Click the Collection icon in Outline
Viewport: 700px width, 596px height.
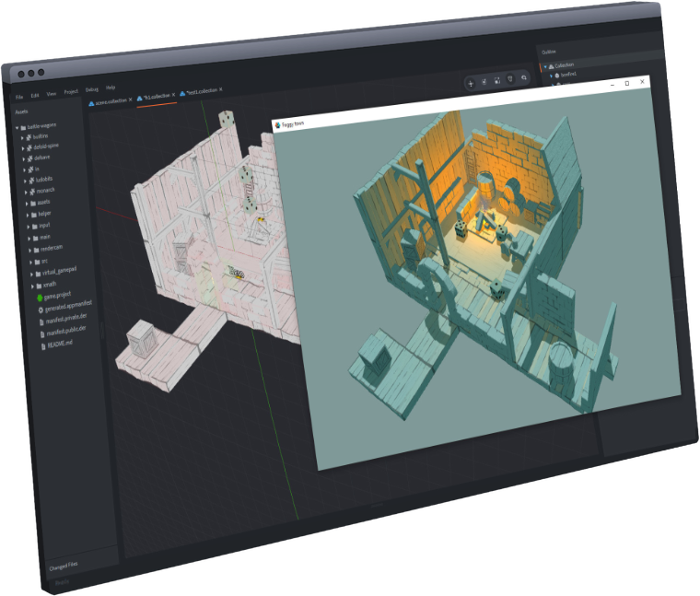tap(551, 65)
